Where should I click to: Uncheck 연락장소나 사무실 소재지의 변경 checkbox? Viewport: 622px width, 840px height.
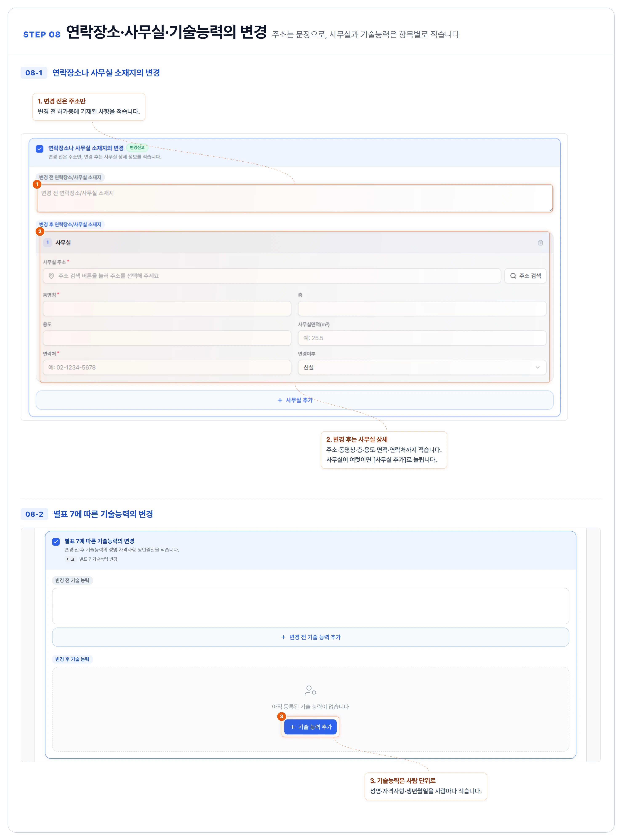click(40, 149)
